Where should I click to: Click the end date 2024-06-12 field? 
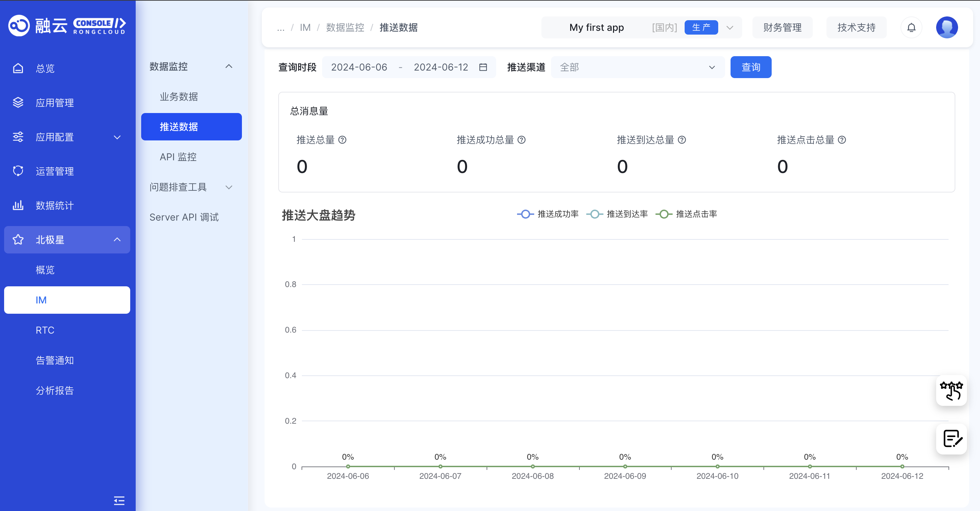441,67
